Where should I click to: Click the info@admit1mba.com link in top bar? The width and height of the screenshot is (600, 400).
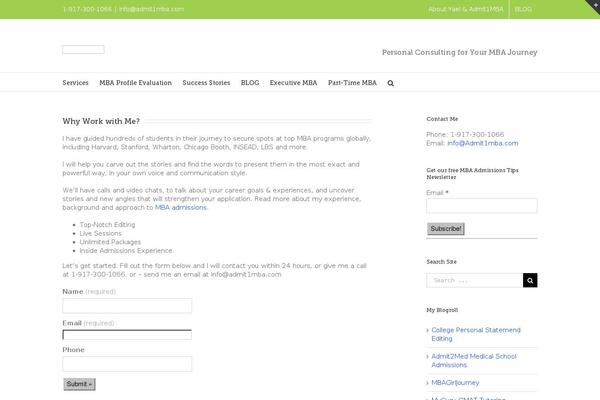pyautogui.click(x=152, y=9)
